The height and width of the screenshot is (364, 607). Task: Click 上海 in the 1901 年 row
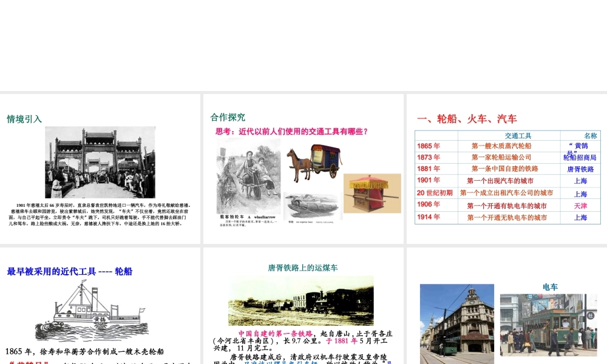(x=580, y=181)
